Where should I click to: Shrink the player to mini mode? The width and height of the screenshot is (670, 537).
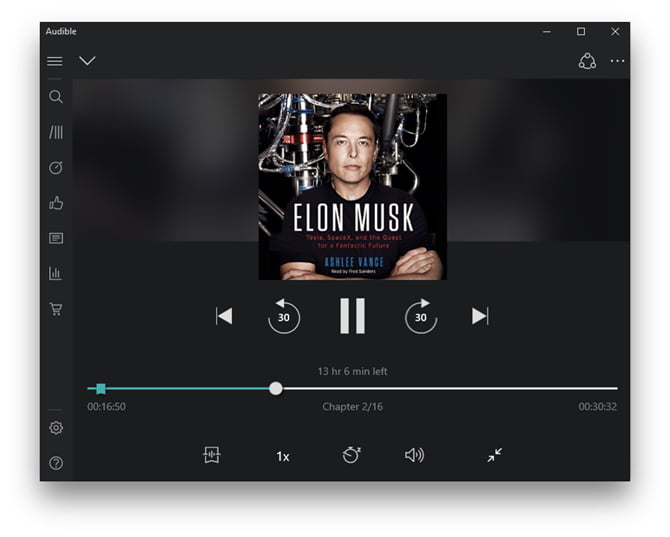pos(495,455)
